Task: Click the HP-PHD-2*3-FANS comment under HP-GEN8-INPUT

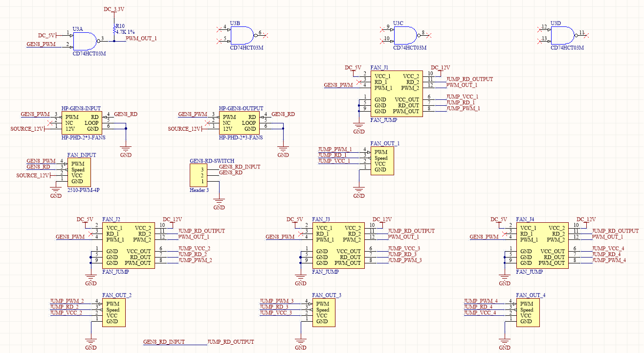Action: pyautogui.click(x=84, y=138)
